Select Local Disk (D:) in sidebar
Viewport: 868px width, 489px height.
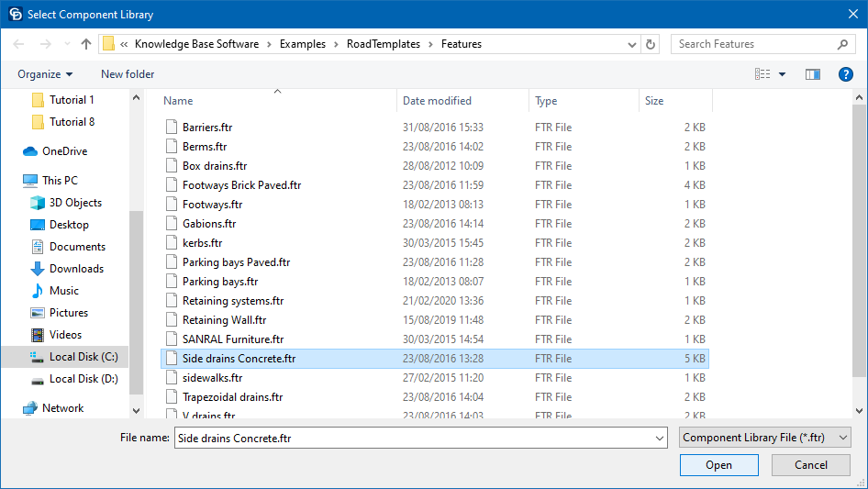click(x=83, y=379)
